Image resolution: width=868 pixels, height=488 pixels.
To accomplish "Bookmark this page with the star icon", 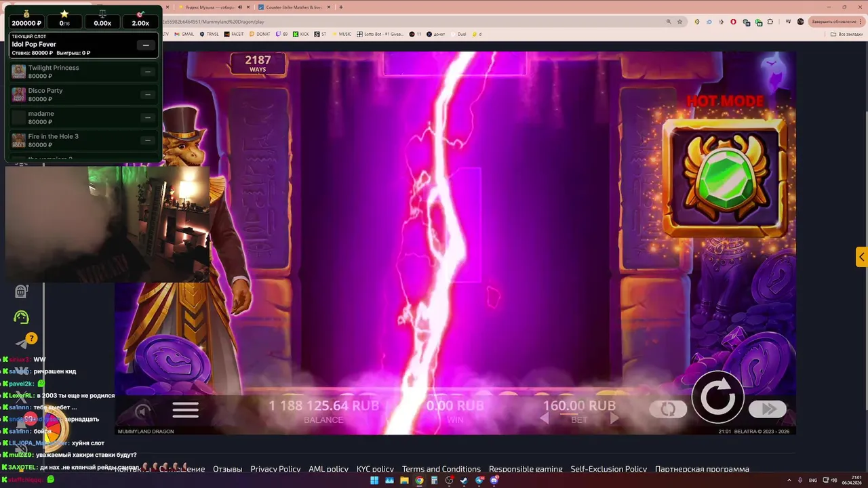I will click(679, 22).
